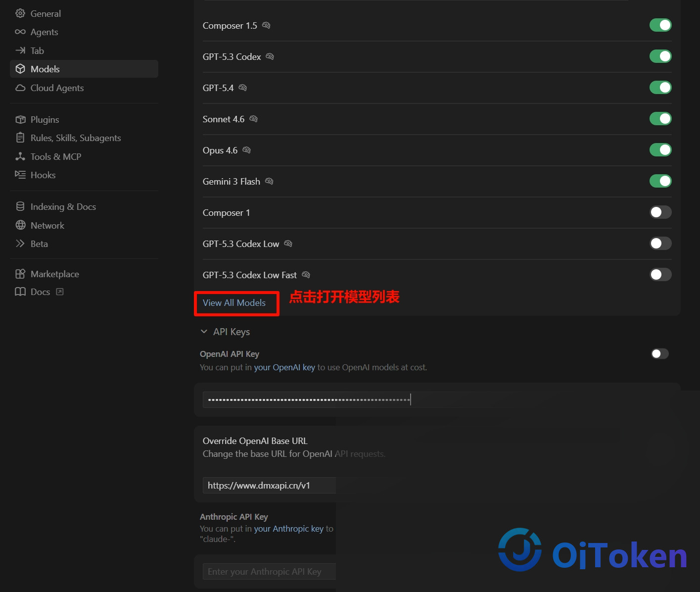This screenshot has width=700, height=592.
Task: Click the cloud icon for Cloud Agents
Action: click(20, 88)
